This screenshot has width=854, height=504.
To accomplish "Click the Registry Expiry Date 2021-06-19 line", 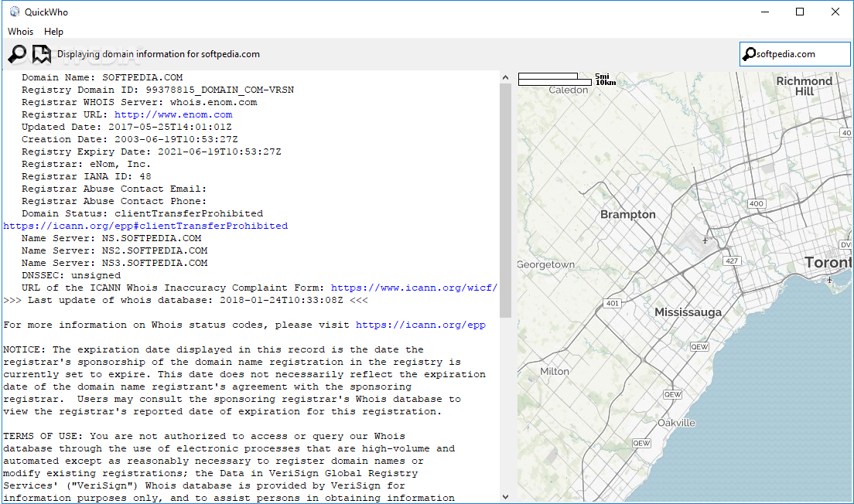I will pyautogui.click(x=152, y=152).
